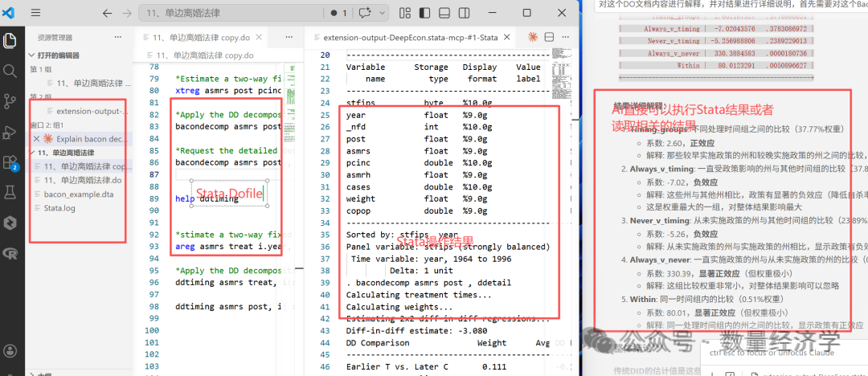Click the command center search box

[231, 13]
